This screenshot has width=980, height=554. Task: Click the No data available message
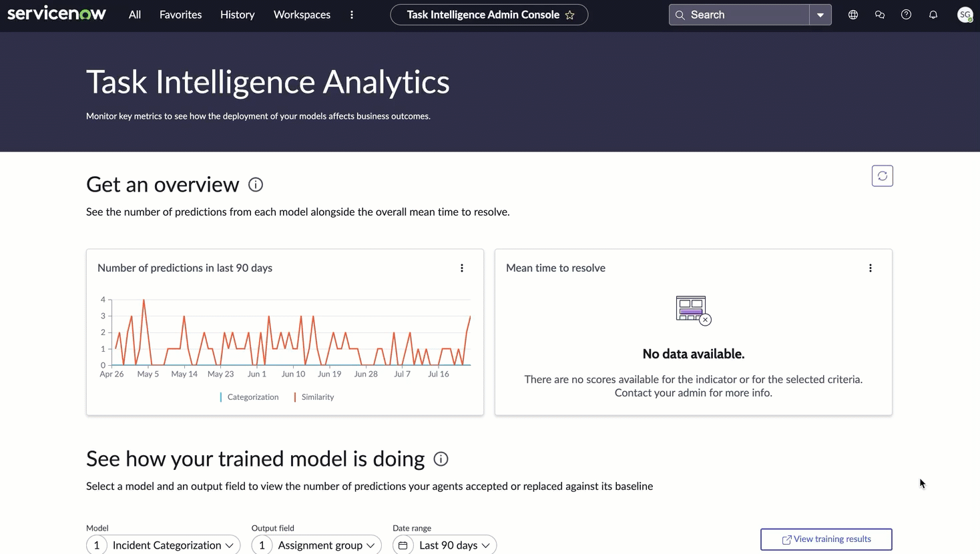tap(694, 354)
